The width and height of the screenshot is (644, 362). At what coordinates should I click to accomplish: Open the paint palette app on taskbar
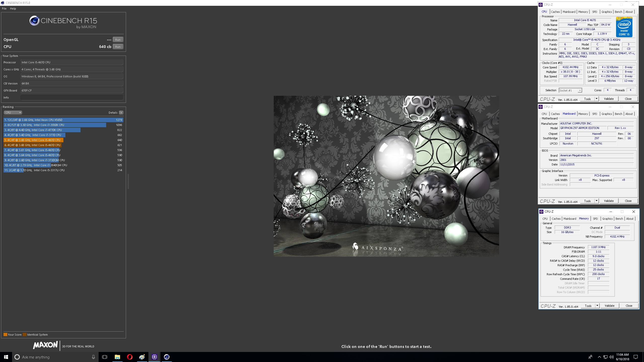click(142, 357)
